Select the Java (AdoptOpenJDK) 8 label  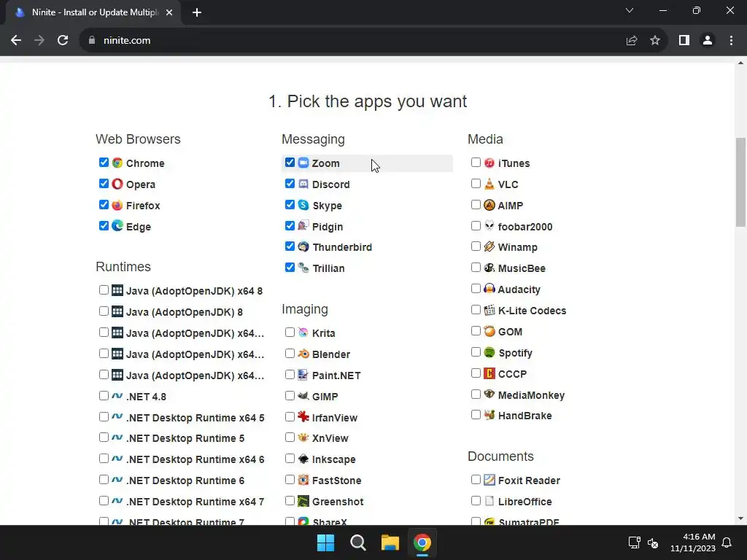185,312
